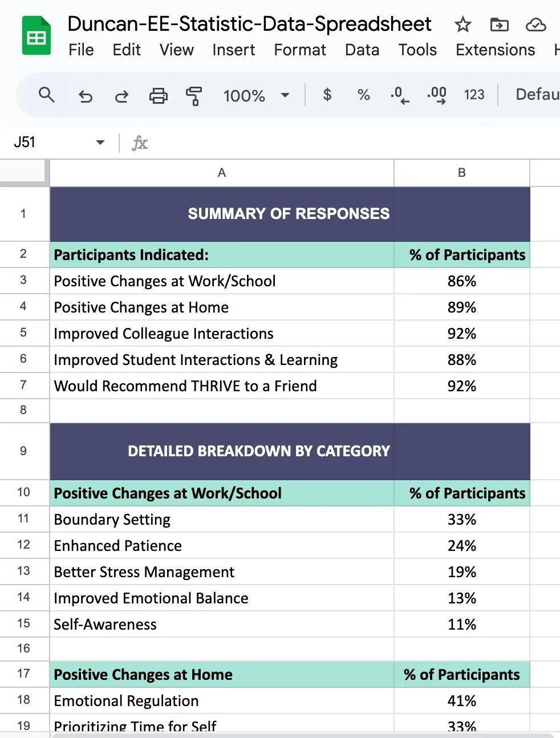Screen dimensions: 560x738
Task: Open the Tools menu
Action: click(417, 50)
